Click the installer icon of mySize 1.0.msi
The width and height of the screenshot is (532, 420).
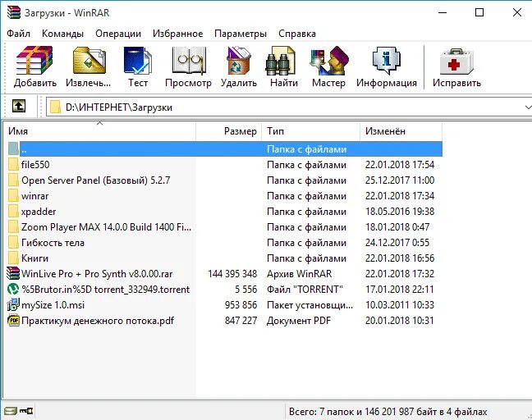tap(13, 304)
